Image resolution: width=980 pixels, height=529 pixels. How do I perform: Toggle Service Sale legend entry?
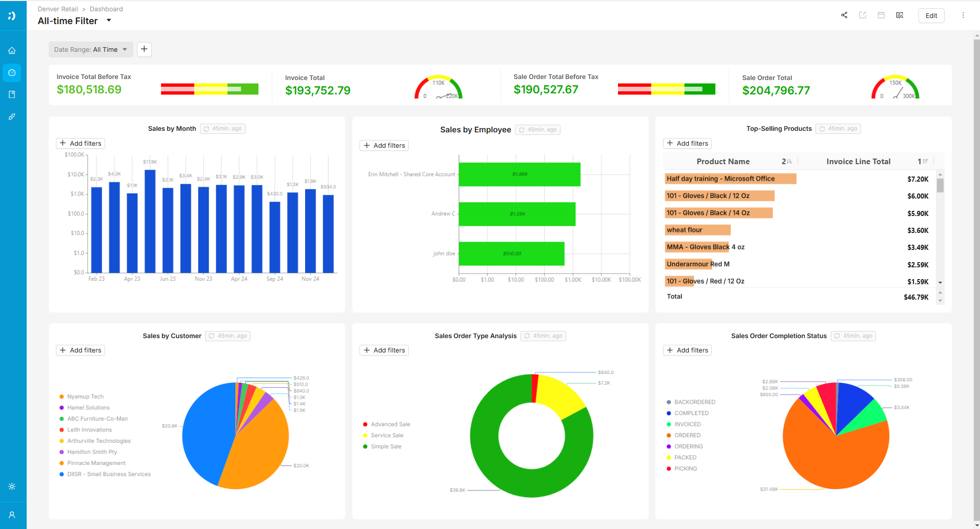point(387,436)
